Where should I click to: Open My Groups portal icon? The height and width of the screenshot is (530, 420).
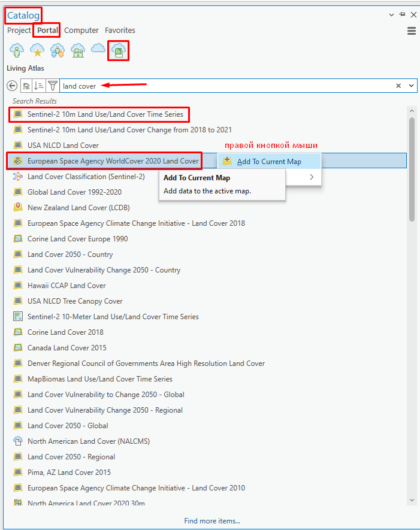(x=57, y=52)
